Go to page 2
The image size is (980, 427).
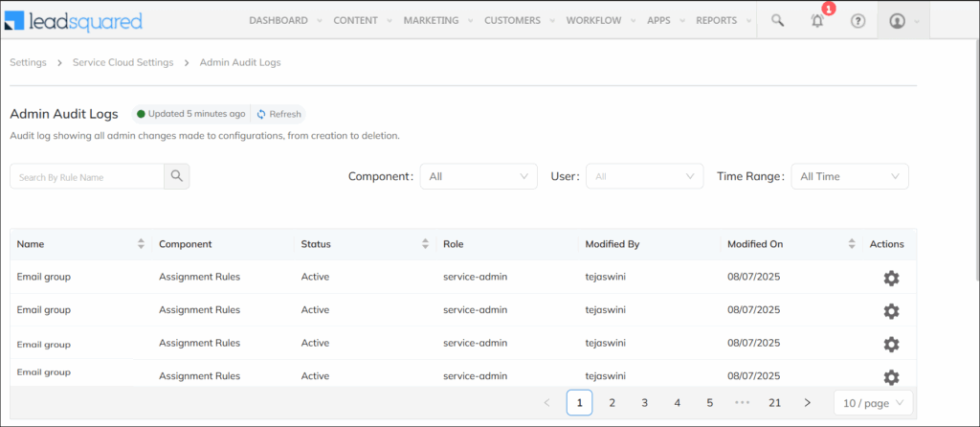(x=612, y=403)
